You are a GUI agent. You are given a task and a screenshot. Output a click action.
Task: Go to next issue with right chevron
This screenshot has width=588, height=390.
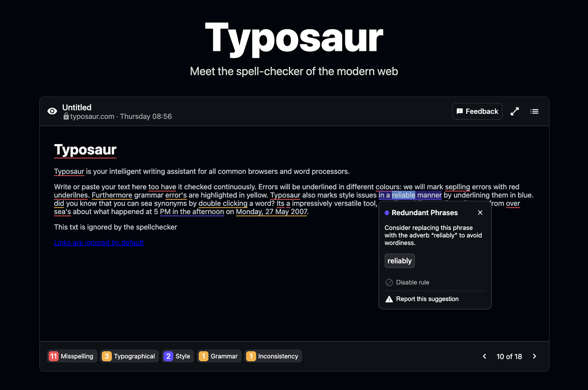pos(535,356)
